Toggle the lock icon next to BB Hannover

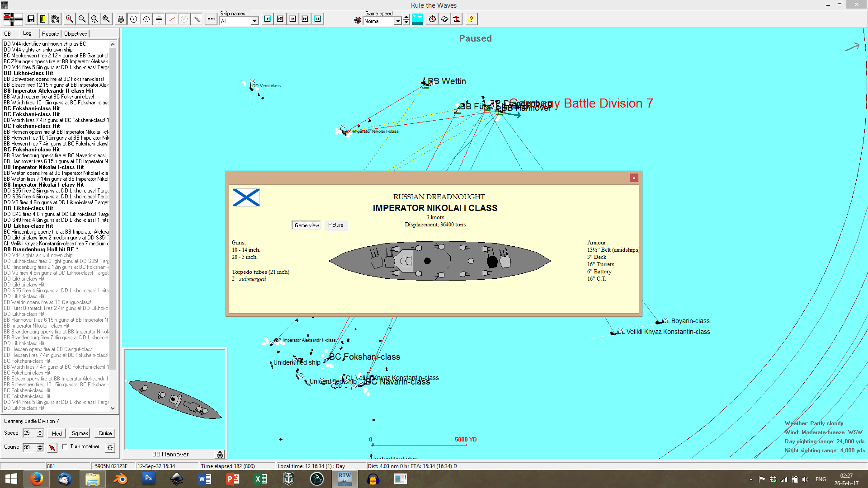220,455
